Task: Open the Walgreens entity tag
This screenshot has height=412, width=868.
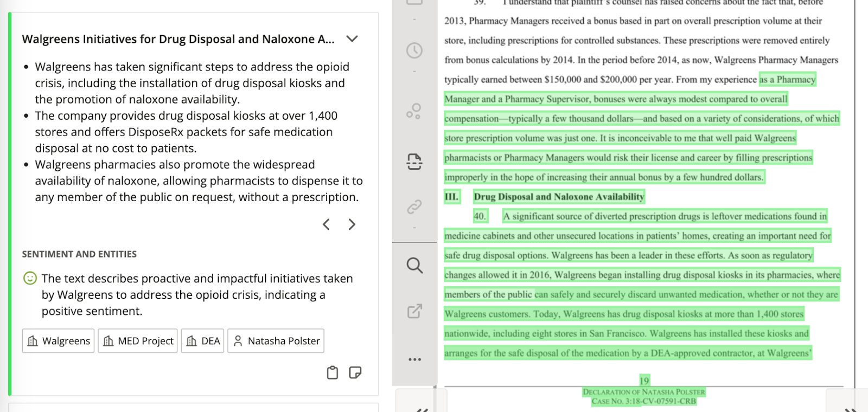Action: point(58,341)
